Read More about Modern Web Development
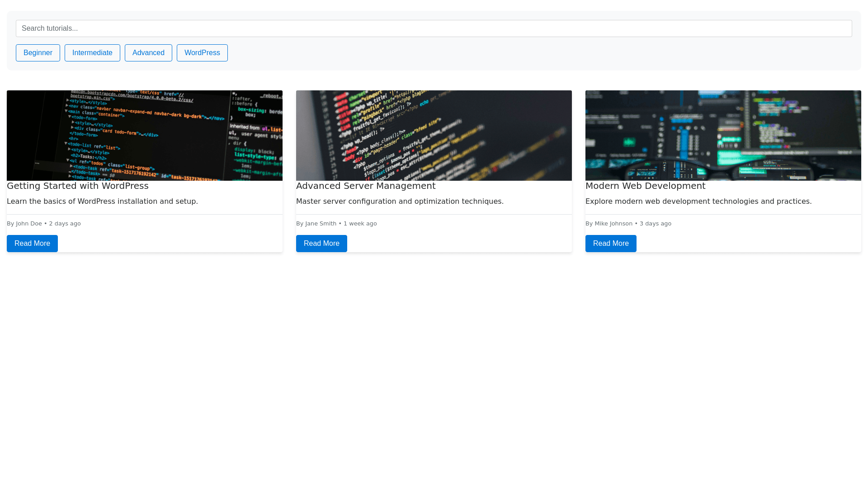The width and height of the screenshot is (868, 488). click(x=611, y=244)
